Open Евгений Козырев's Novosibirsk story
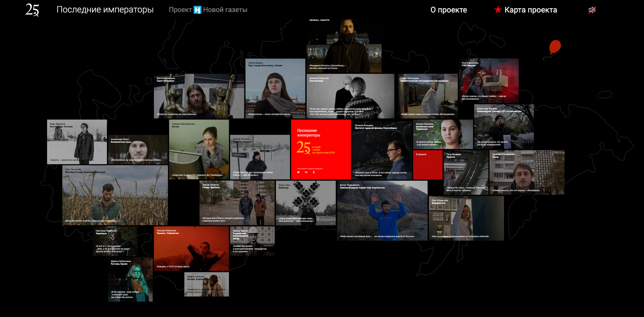Screen dimensions: 644x317 point(382,150)
